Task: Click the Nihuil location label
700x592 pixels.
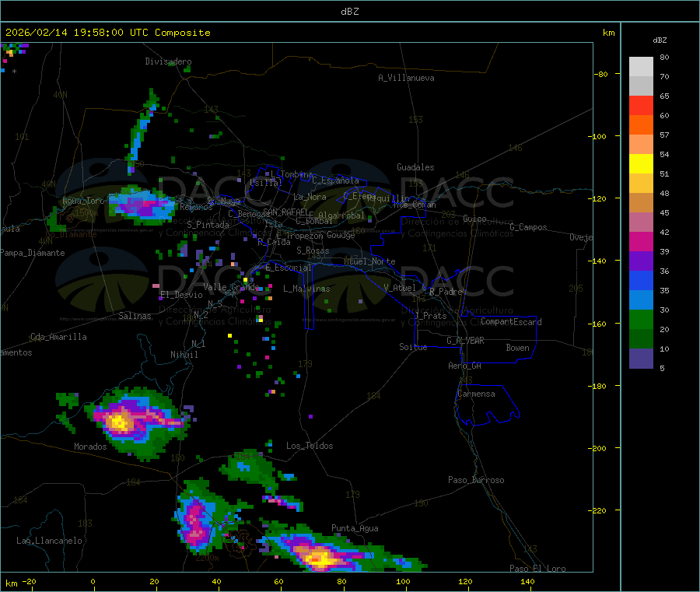Action: coord(184,355)
